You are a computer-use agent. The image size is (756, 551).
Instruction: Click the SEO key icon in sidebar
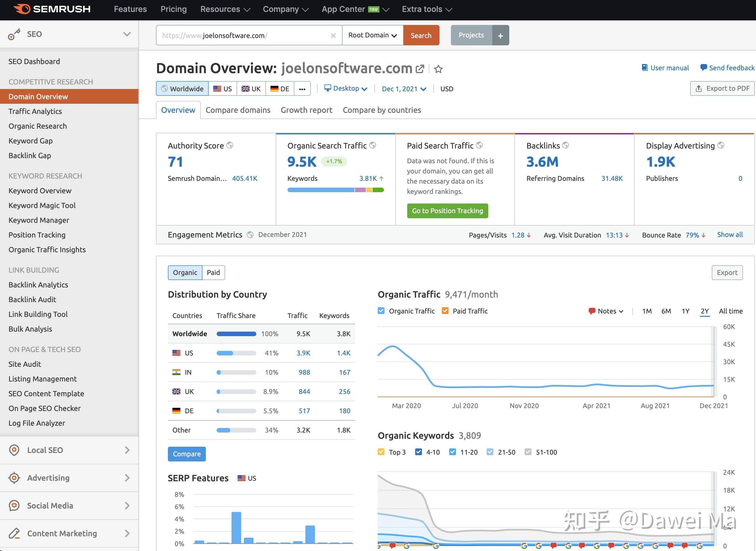[14, 34]
